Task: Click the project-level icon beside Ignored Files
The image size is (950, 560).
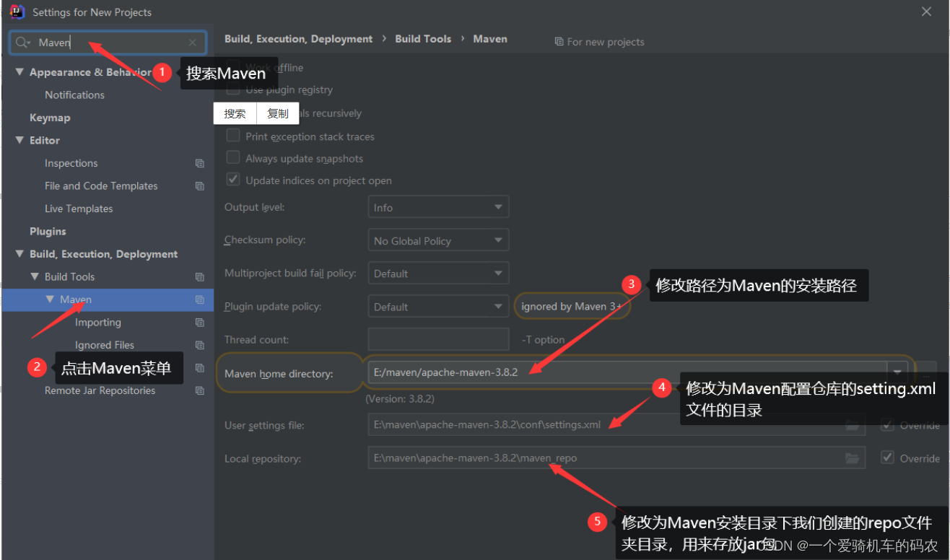Action: 200,346
